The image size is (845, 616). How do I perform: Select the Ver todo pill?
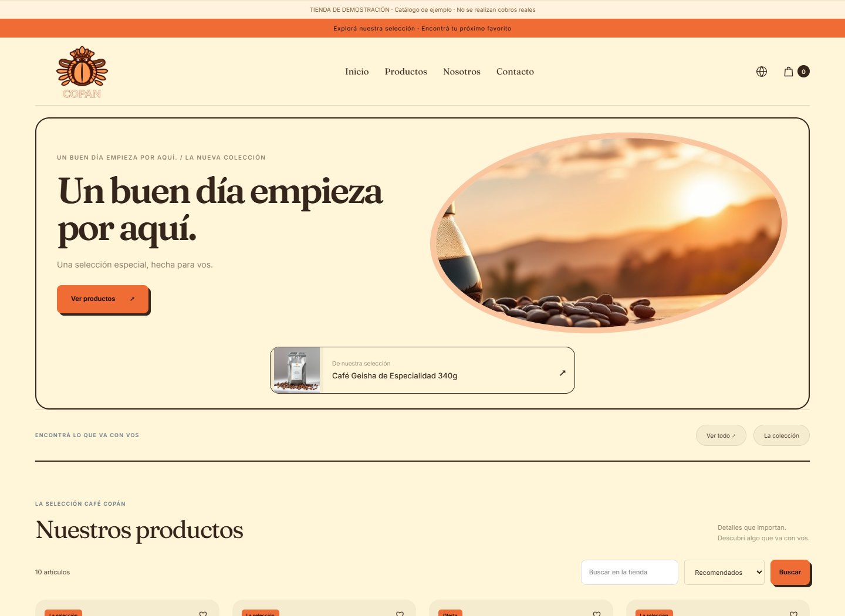[721, 435]
